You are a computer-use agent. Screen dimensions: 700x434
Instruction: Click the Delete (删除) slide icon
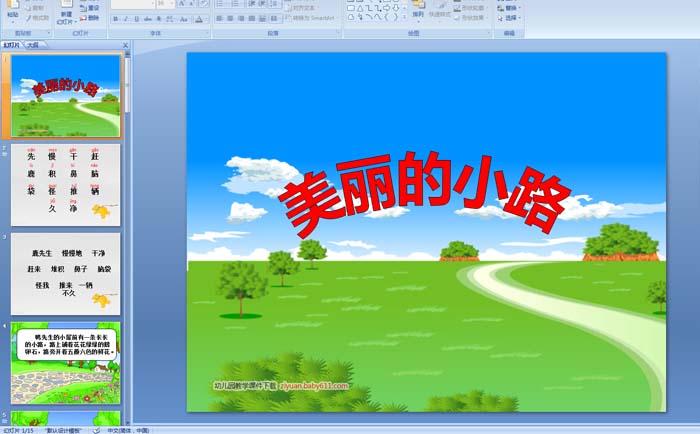tap(83, 18)
